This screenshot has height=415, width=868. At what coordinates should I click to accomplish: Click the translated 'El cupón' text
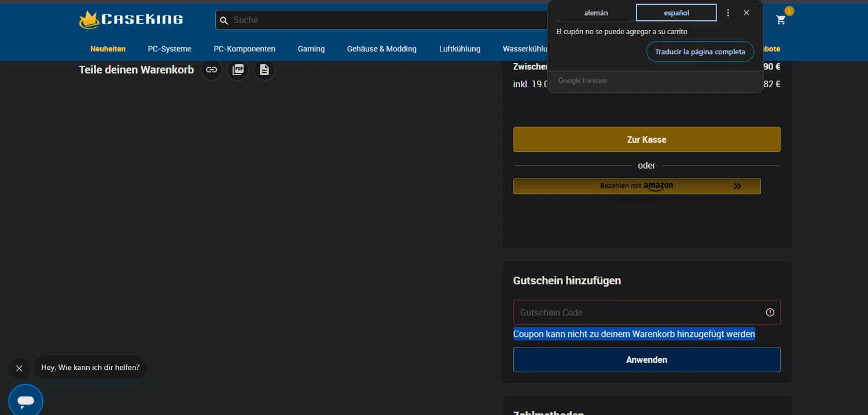621,32
